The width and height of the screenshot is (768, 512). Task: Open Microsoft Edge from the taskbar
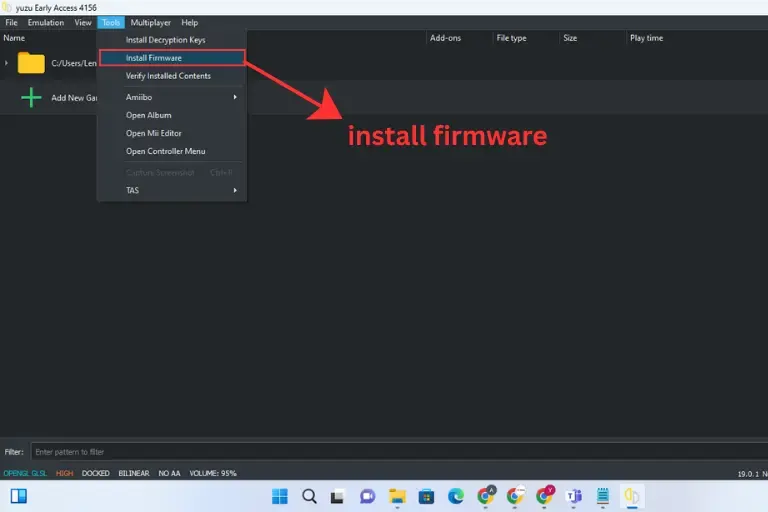coord(456,496)
